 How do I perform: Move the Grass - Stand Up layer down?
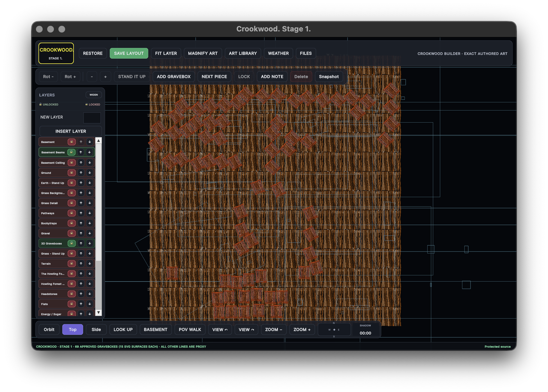pyautogui.click(x=90, y=253)
